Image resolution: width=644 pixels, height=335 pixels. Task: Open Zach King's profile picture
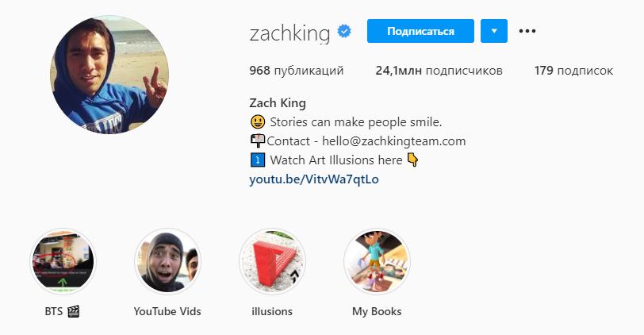pos(109,75)
